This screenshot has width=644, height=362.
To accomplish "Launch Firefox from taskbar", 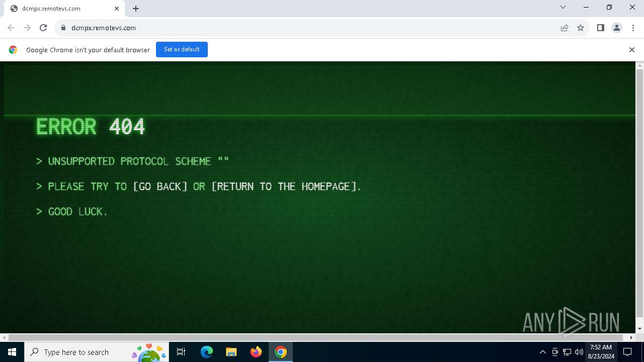I will point(256,352).
